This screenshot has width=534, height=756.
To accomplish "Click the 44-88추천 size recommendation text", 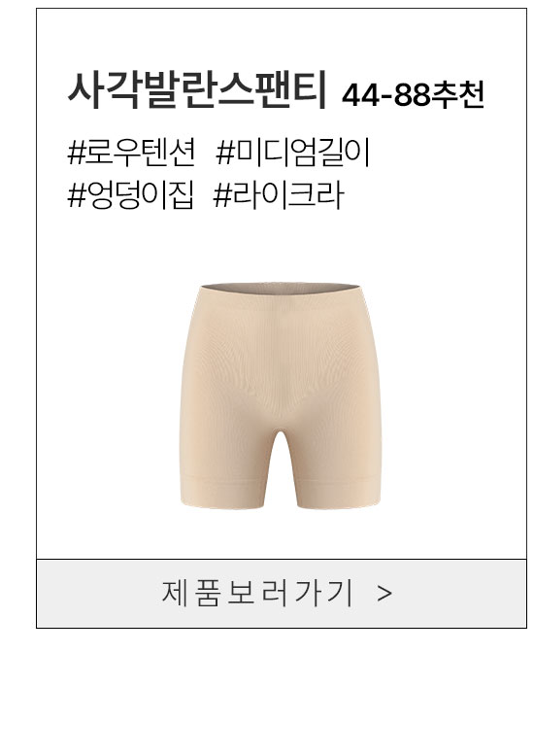I will pos(413,94).
